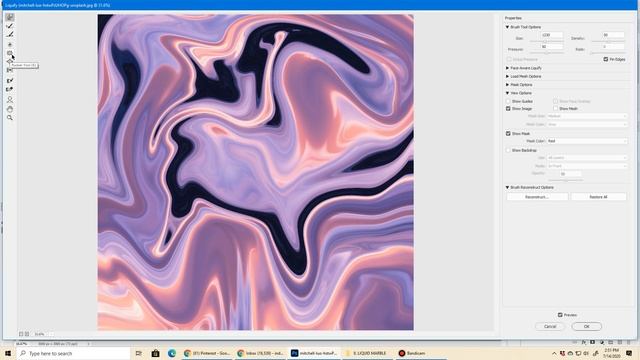Click the backdrop Opacity slider
Image resolution: width=640 pixels, height=360 pixels.
565,180
